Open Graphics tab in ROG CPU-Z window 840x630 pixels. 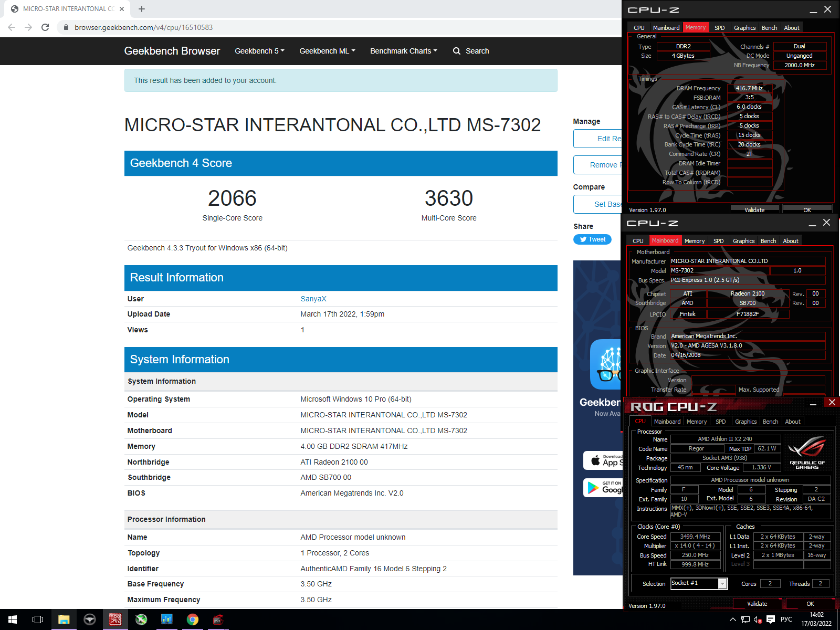tap(745, 422)
